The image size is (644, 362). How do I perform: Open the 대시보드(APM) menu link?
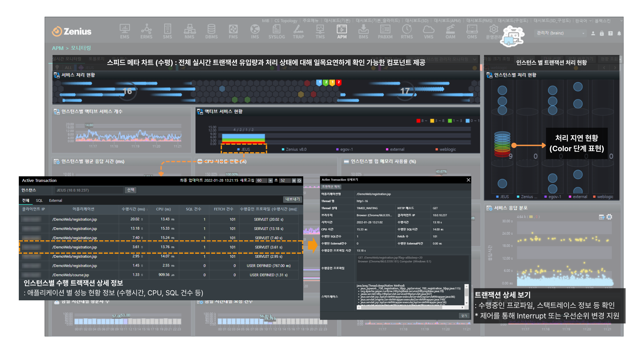447,21
